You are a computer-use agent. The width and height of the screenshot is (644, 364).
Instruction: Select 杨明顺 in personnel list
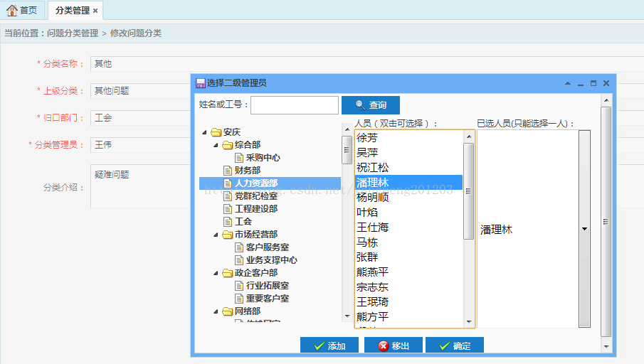tap(408, 198)
